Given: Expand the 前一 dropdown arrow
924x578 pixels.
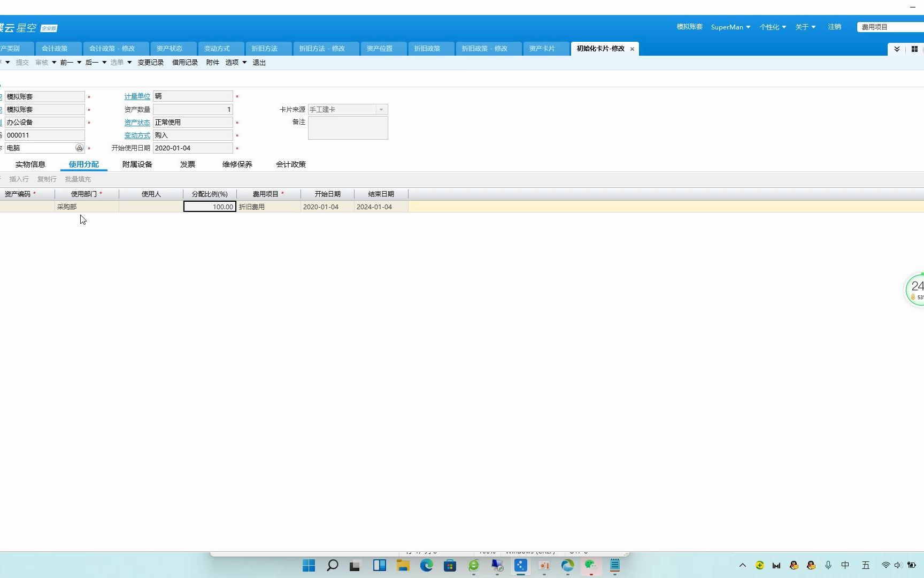Looking at the screenshot, I should point(79,63).
